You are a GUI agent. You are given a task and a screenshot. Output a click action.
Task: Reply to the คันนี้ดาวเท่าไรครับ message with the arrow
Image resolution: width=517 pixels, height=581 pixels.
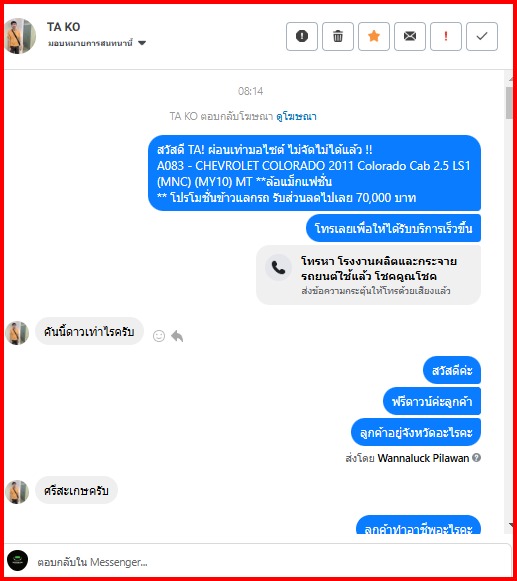(177, 336)
